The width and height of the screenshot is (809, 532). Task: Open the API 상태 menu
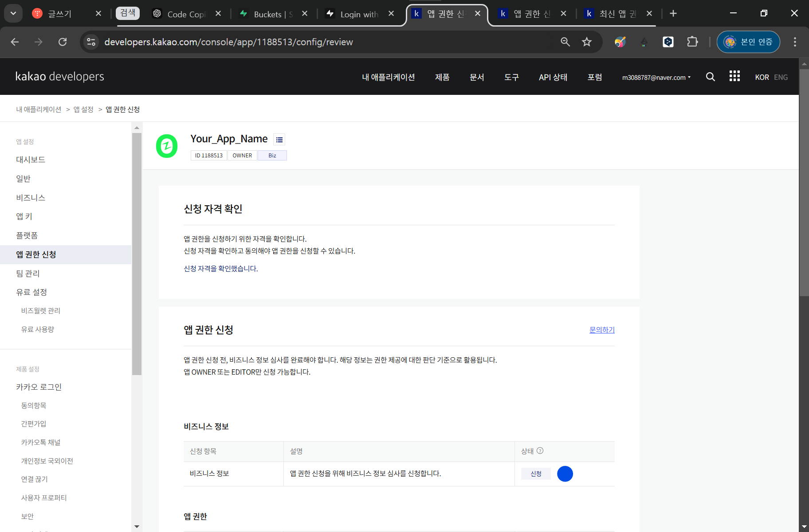point(553,77)
